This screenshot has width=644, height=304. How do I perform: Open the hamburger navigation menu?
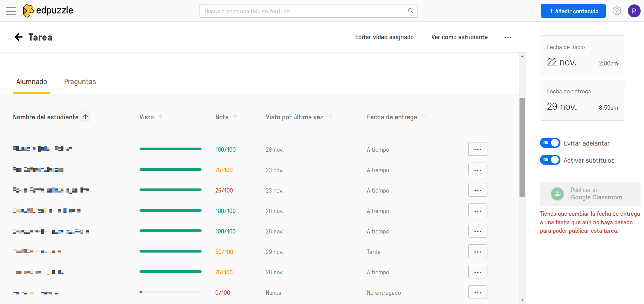click(11, 11)
